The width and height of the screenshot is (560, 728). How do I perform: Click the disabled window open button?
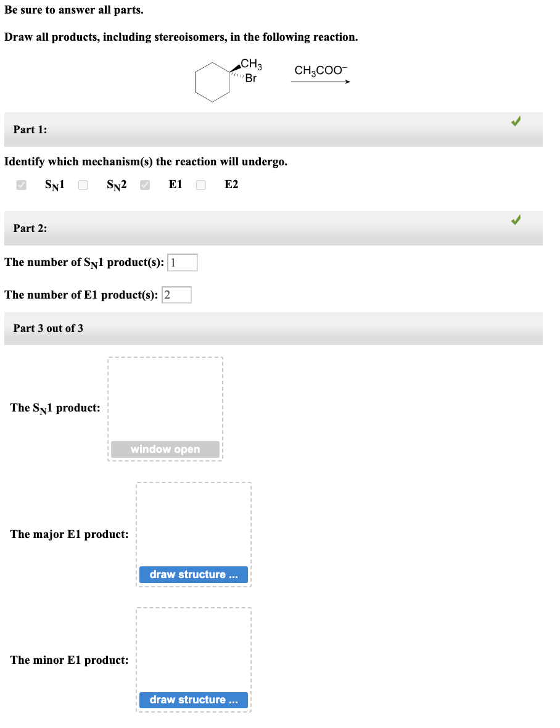click(x=165, y=449)
